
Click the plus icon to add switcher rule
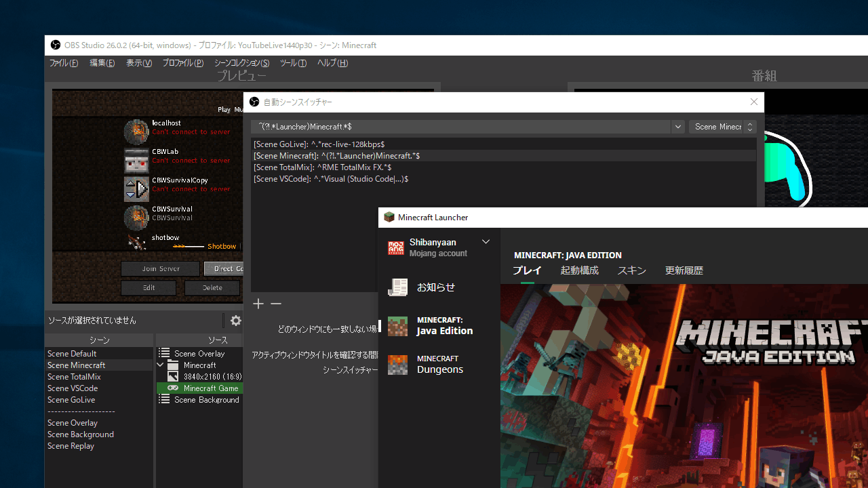point(258,304)
